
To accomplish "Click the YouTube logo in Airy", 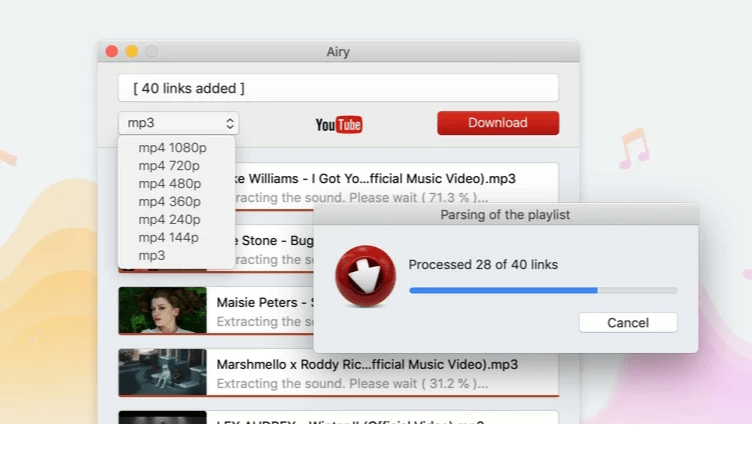I will [x=339, y=124].
